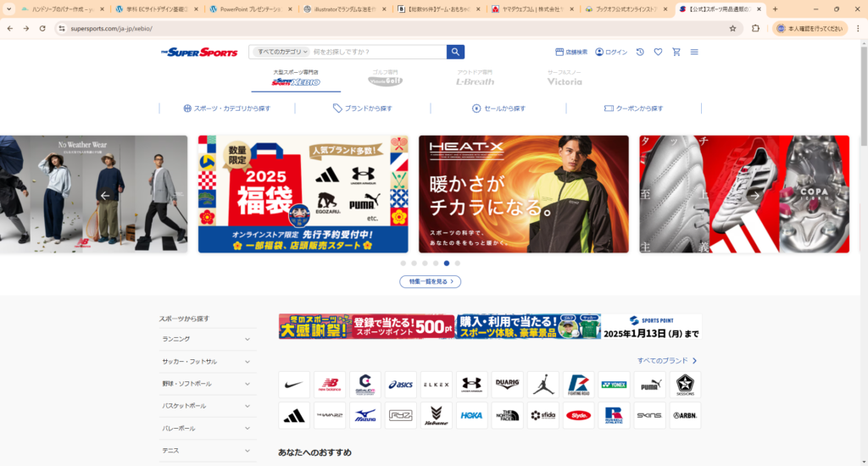Open the すべてのカテゴリ search category dropdown

point(281,52)
